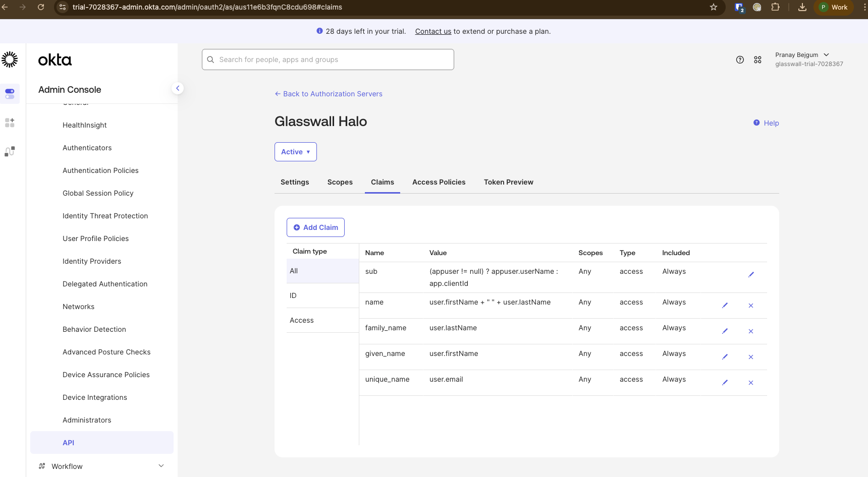Edit the sub claim with the pencil icon

click(x=751, y=274)
